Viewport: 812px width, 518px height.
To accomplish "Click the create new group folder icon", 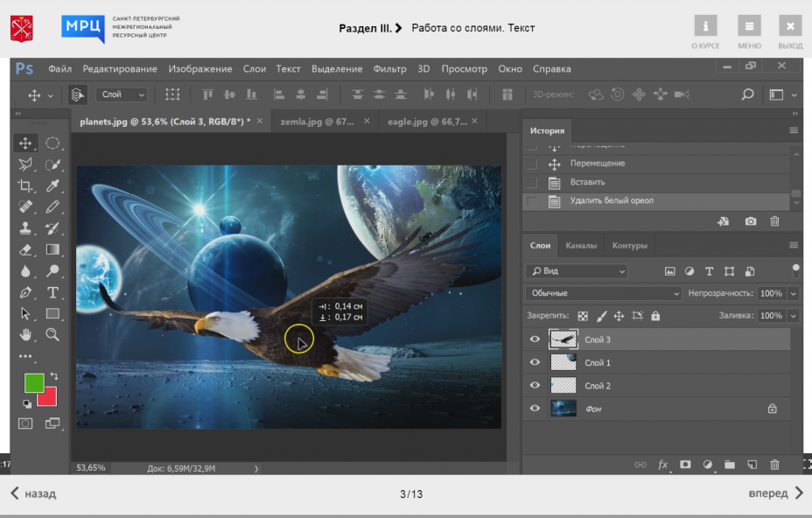I will 730,465.
